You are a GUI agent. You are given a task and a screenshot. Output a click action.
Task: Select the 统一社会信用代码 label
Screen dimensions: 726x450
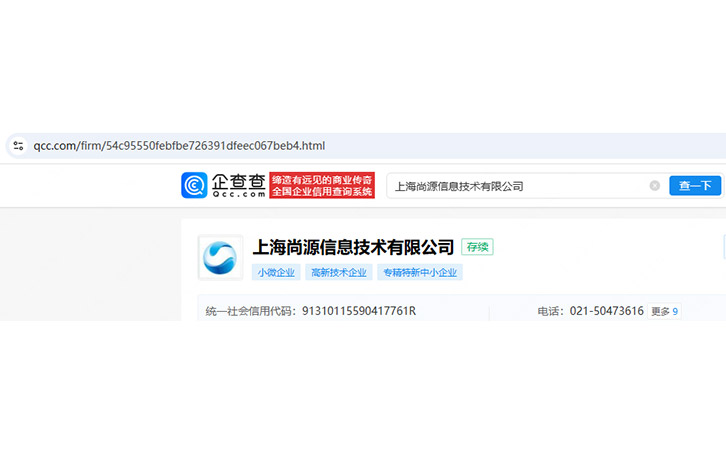(248, 311)
